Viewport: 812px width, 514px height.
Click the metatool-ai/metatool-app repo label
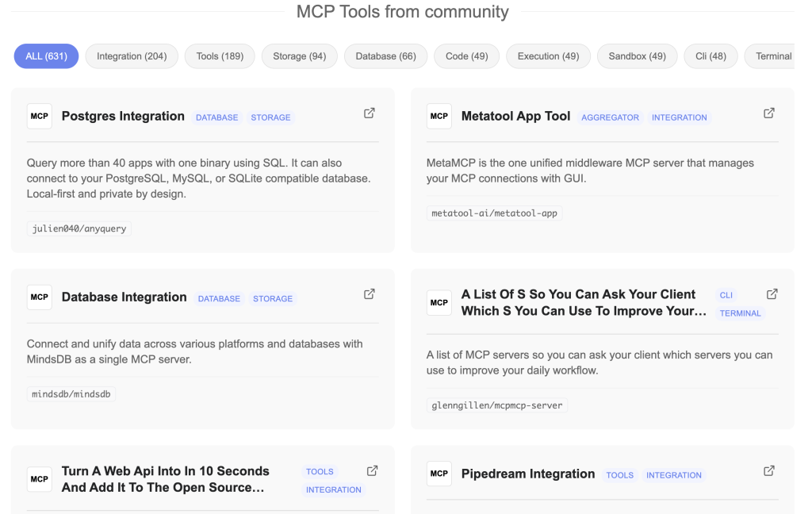(495, 213)
